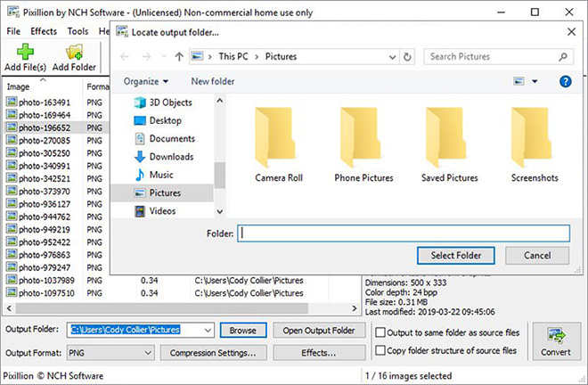Click the forward arrow in the dialog
Viewport: 588px width, 385px height.
tap(146, 57)
